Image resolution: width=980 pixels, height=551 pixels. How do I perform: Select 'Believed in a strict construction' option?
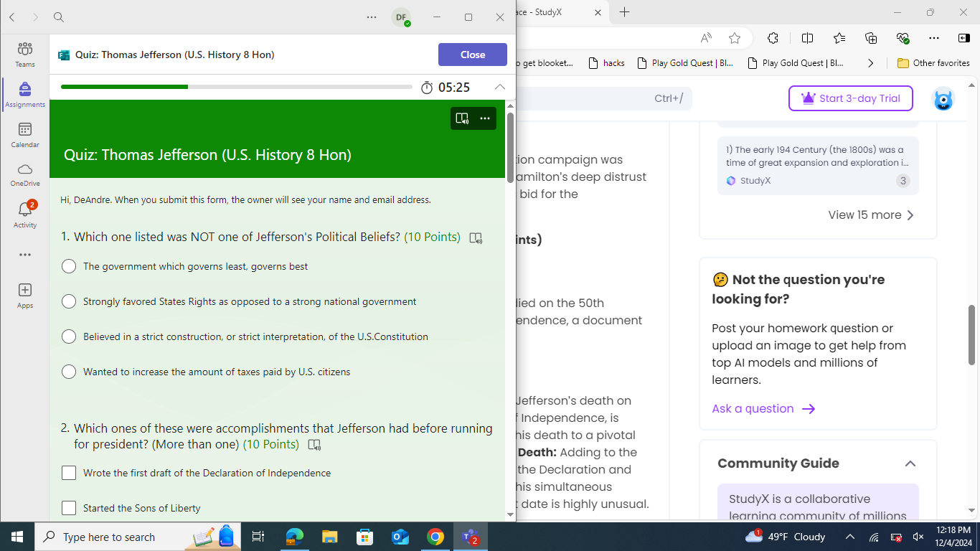click(x=69, y=336)
